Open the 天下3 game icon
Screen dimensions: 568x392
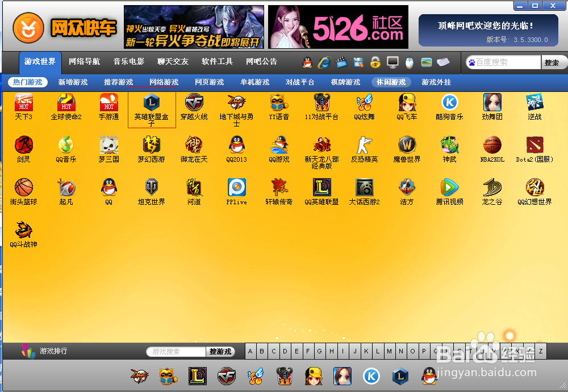click(23, 107)
